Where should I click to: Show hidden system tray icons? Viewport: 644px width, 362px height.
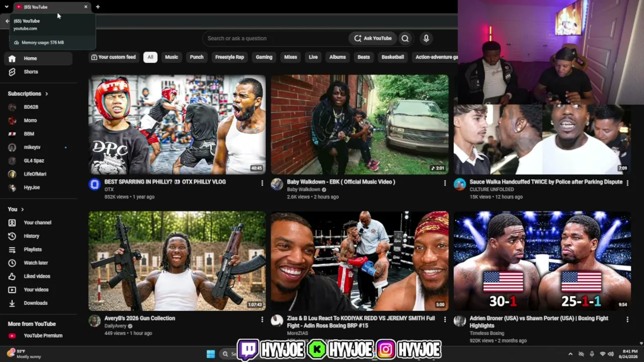[x=570, y=354]
